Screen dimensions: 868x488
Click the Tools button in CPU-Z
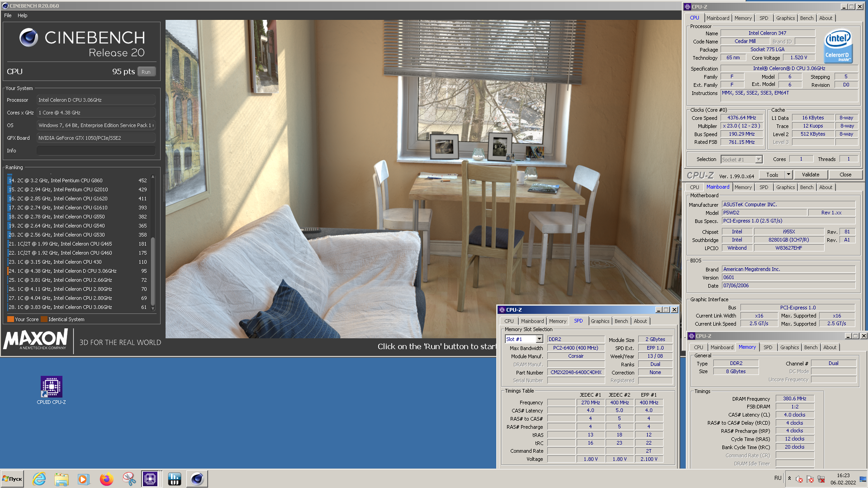(772, 175)
